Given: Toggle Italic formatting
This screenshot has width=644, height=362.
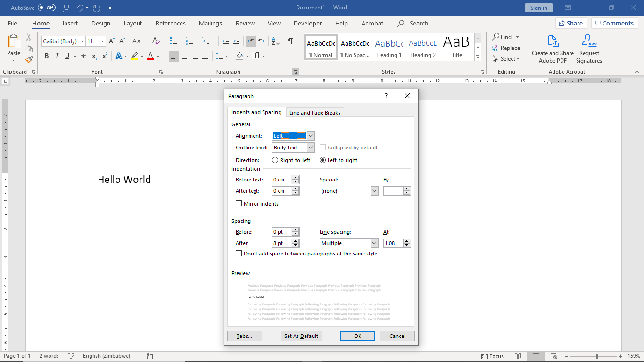Looking at the screenshot, I should [x=57, y=56].
